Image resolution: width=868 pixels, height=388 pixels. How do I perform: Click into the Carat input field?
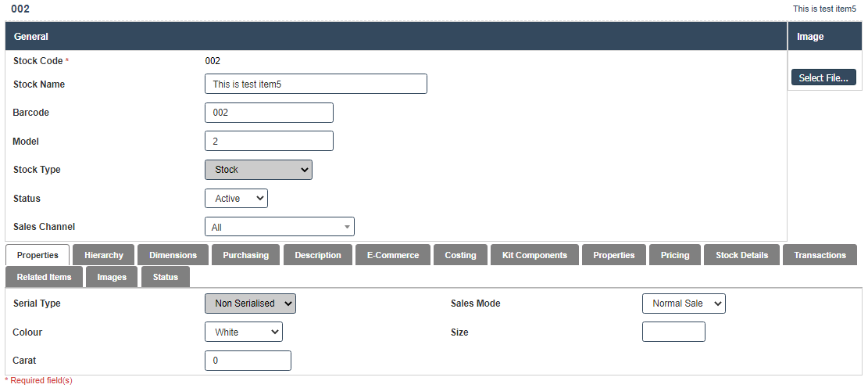[248, 361]
